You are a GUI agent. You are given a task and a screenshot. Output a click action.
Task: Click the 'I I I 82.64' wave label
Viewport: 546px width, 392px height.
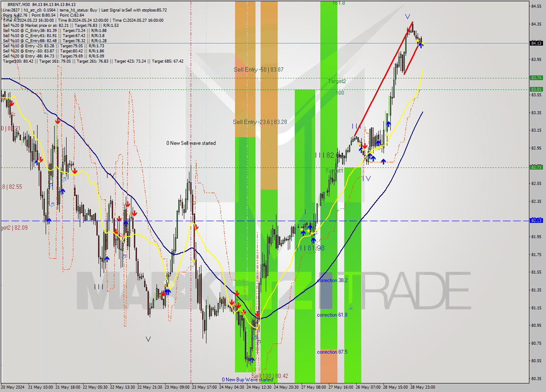(x=328, y=155)
